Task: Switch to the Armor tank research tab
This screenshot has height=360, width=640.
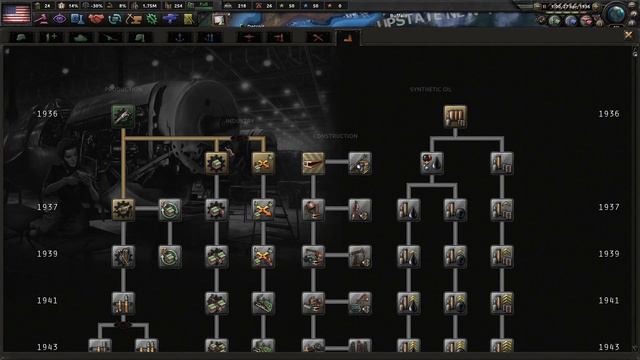Action: 80,38
